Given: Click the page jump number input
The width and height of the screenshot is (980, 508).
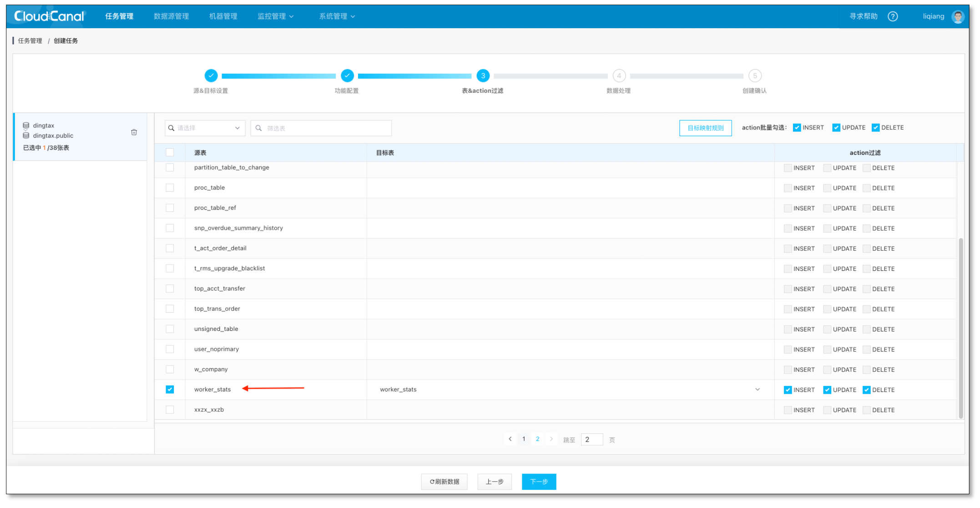Looking at the screenshot, I should tap(591, 440).
